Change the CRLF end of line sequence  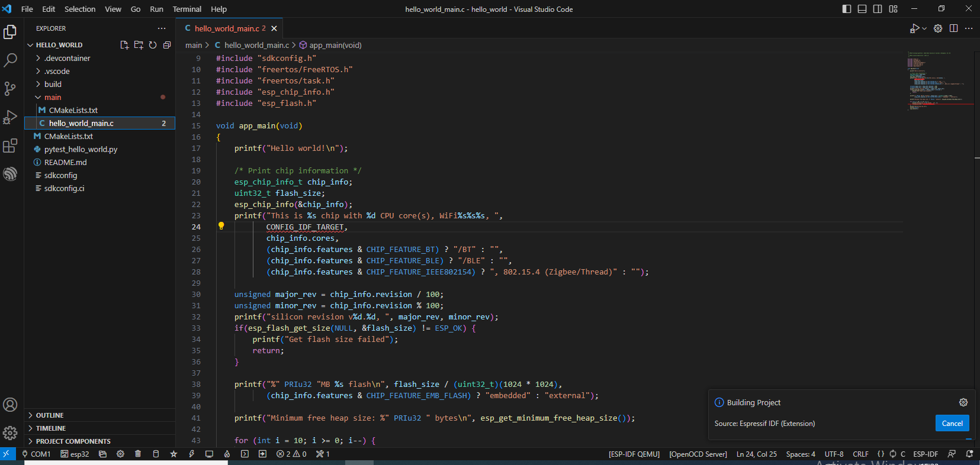[x=860, y=454]
